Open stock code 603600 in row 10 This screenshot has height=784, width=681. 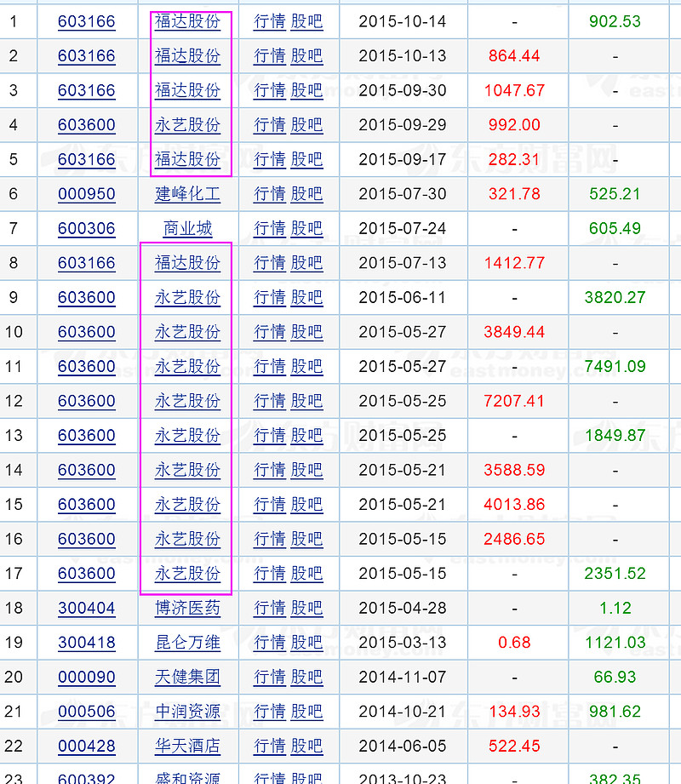click(x=86, y=332)
